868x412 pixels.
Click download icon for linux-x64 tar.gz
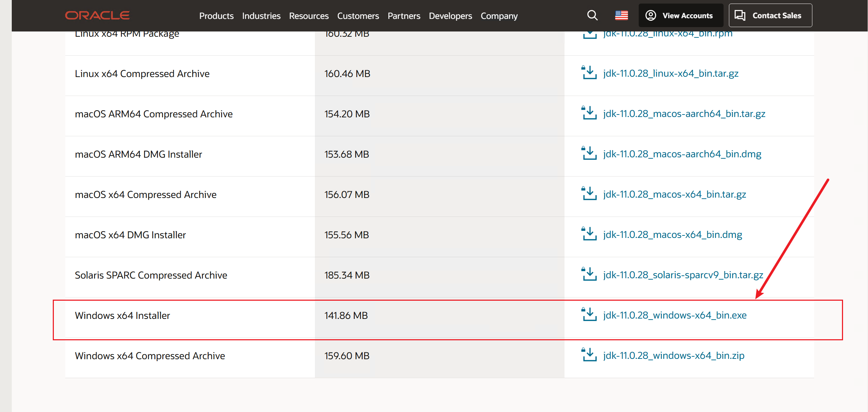click(589, 73)
